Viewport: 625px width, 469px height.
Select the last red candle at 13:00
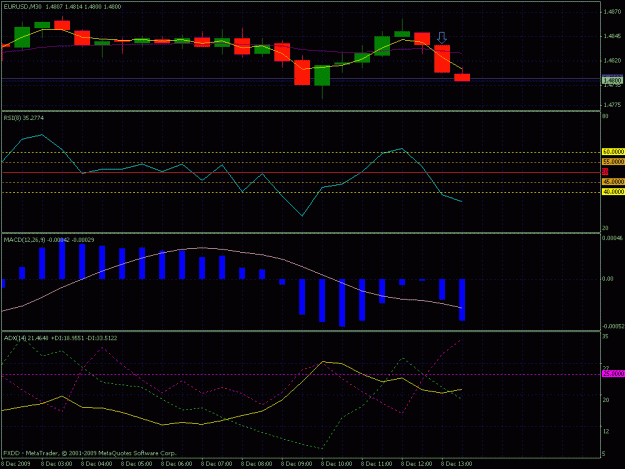coord(462,77)
